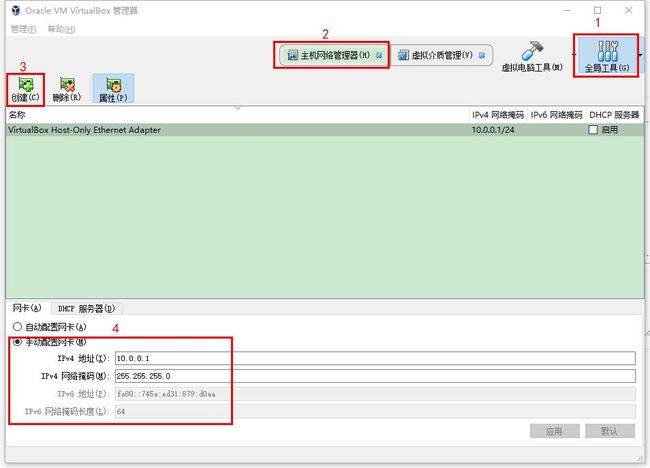The image size is (650, 468).
Task: Close the Host Network Manager tool pane
Action: pos(379,55)
